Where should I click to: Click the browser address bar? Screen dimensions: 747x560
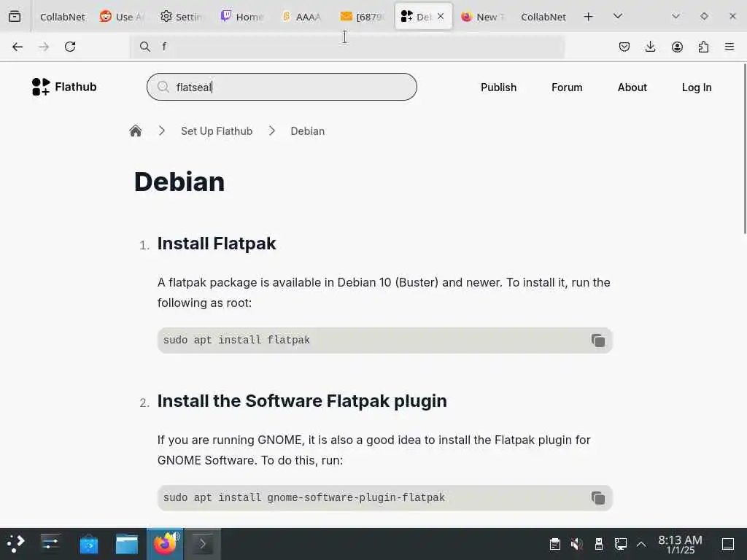348,46
